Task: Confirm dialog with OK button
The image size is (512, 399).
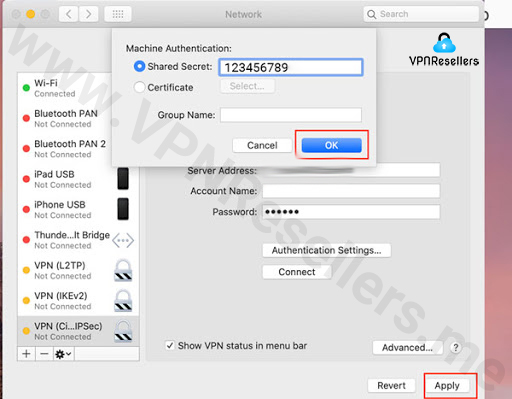Action: [331, 145]
